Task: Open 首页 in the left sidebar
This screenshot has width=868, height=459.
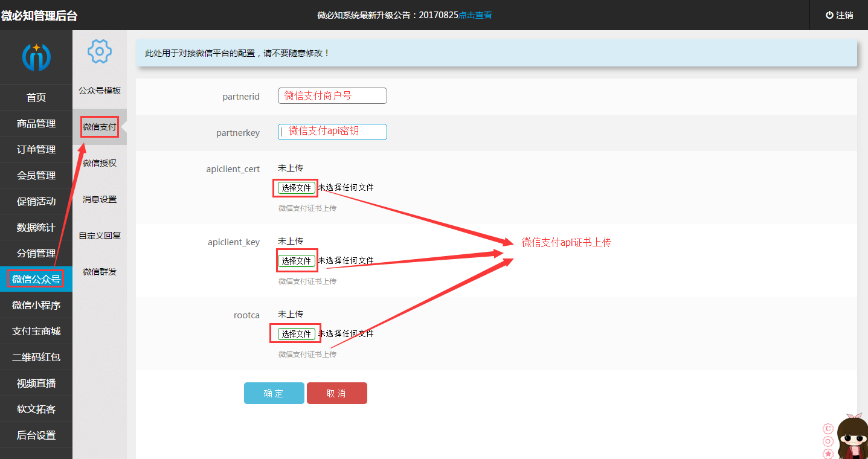Action: point(36,97)
